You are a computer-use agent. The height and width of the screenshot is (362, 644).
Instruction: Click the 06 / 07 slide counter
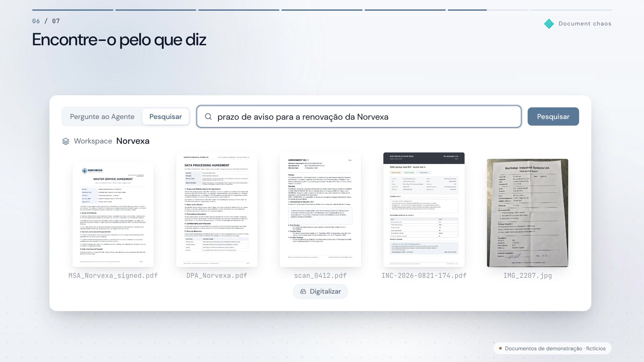pyautogui.click(x=46, y=21)
